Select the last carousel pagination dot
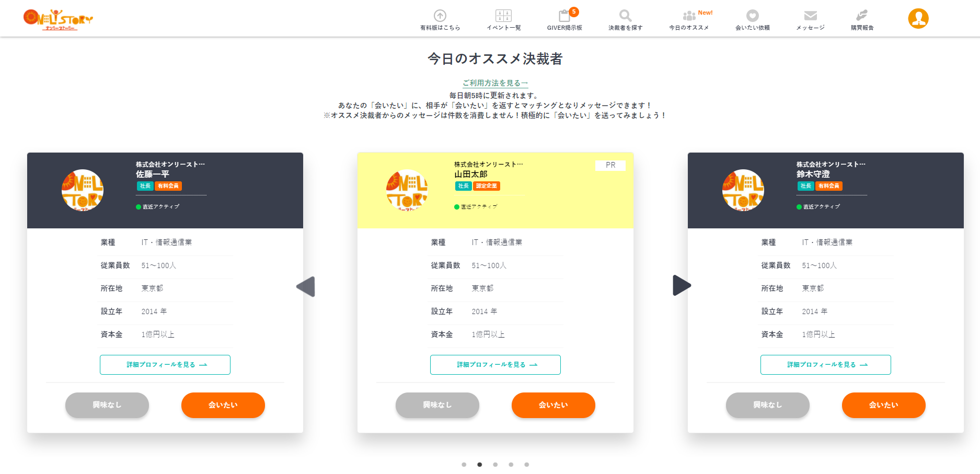980x474 pixels. click(526, 465)
